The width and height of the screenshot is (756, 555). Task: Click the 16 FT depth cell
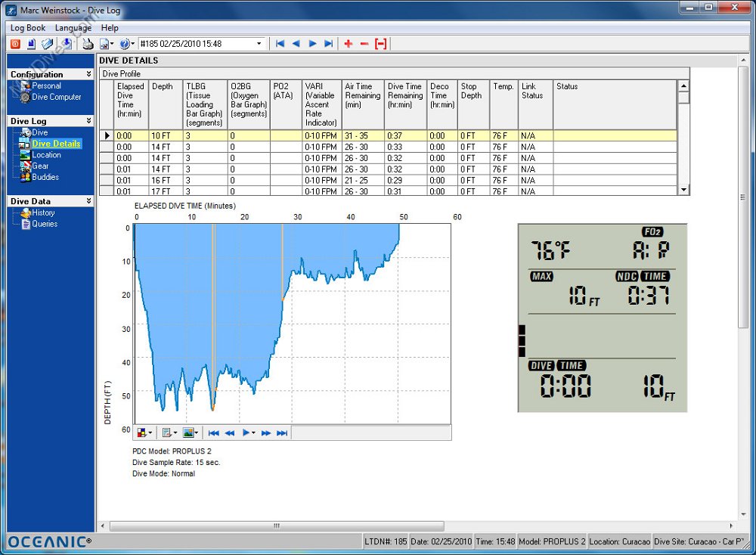[166, 181]
